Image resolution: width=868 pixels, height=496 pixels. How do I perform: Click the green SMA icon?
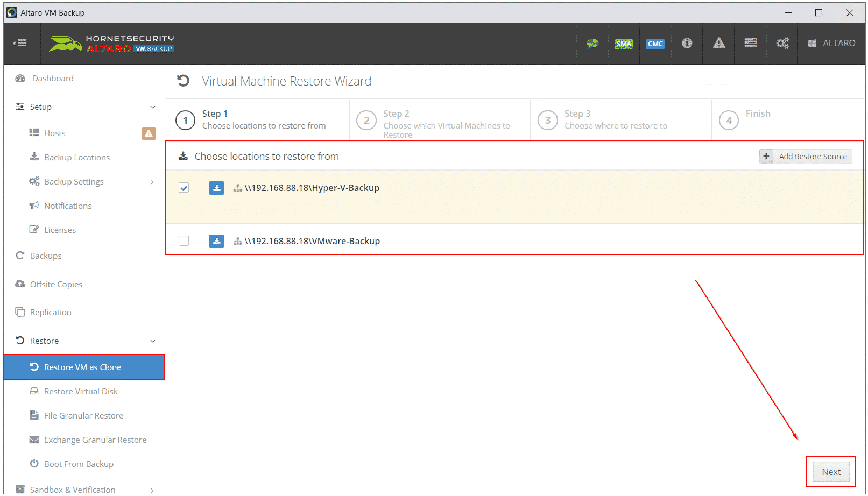[x=624, y=44]
